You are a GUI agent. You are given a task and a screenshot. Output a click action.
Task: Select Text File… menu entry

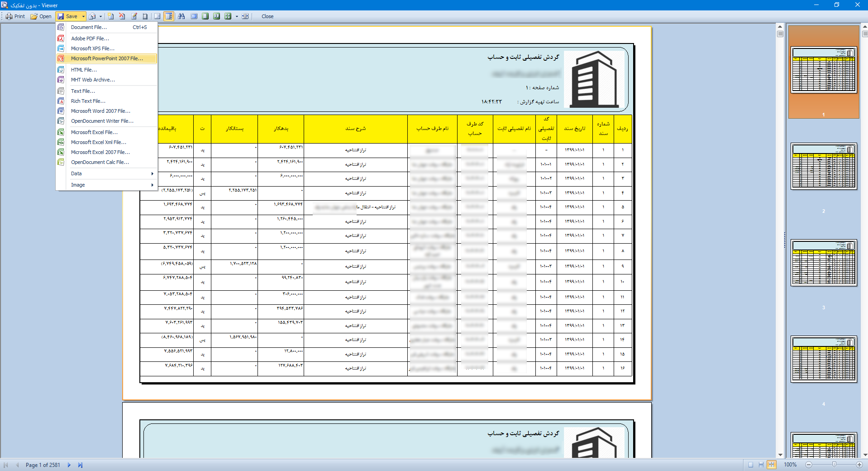click(x=106, y=91)
